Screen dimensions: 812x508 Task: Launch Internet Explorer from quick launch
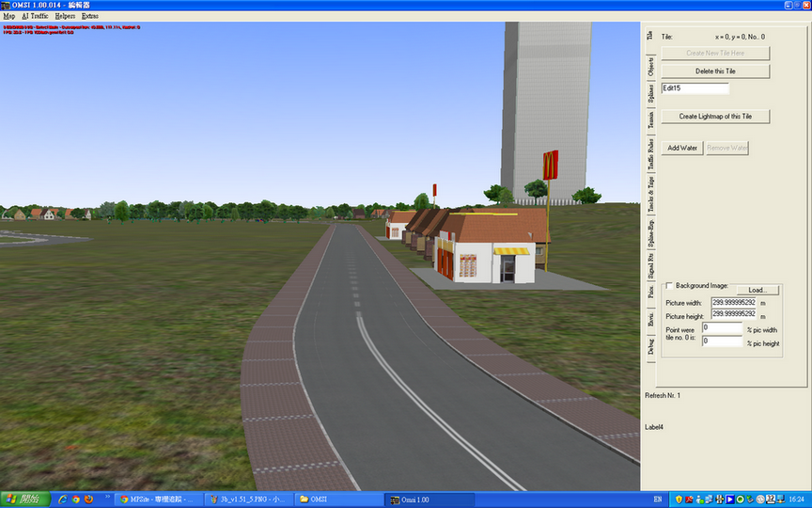pos(63,500)
